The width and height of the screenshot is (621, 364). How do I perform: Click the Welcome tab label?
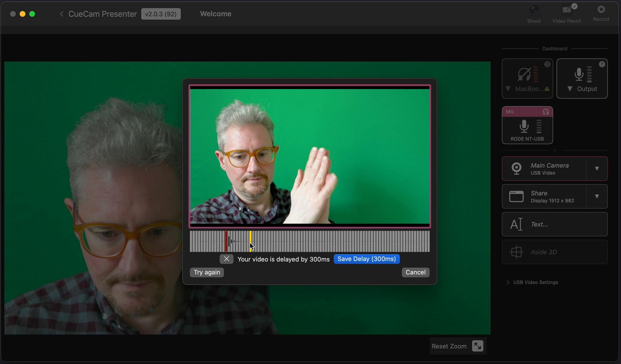(215, 13)
